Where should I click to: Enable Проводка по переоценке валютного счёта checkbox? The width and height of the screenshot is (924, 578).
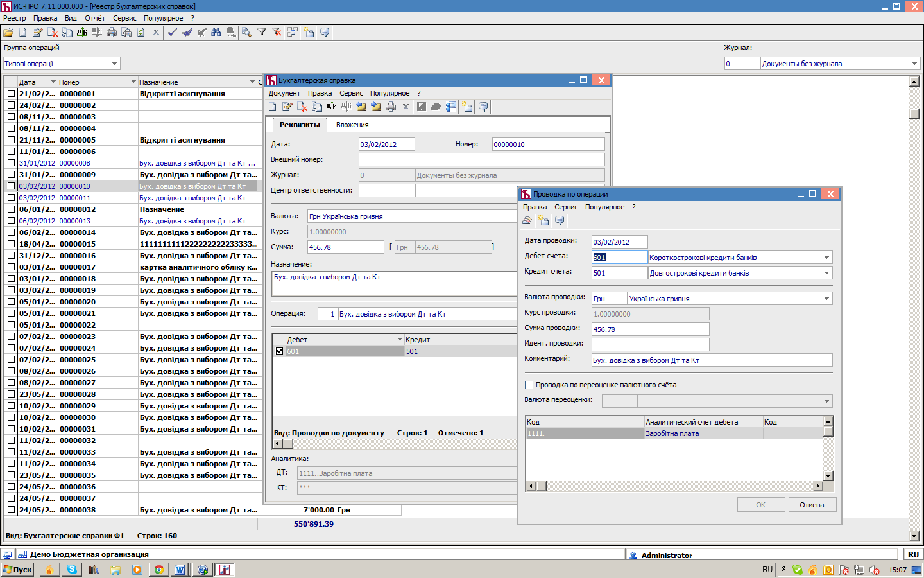[x=529, y=385]
